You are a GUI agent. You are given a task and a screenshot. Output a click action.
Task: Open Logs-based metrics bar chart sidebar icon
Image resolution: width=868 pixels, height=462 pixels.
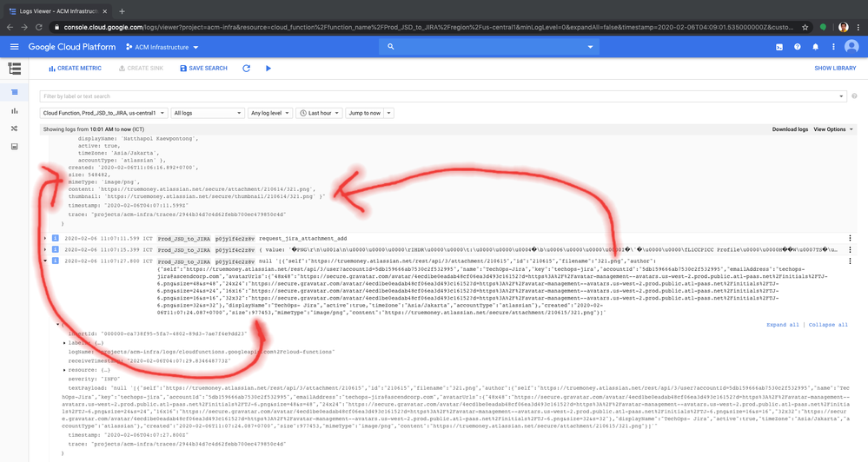pos(15,110)
